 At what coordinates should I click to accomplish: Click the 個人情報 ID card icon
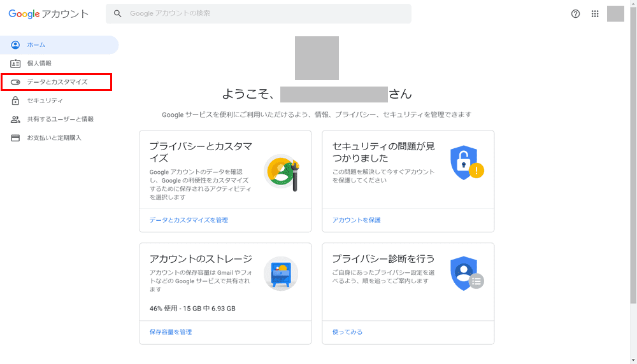(x=15, y=63)
